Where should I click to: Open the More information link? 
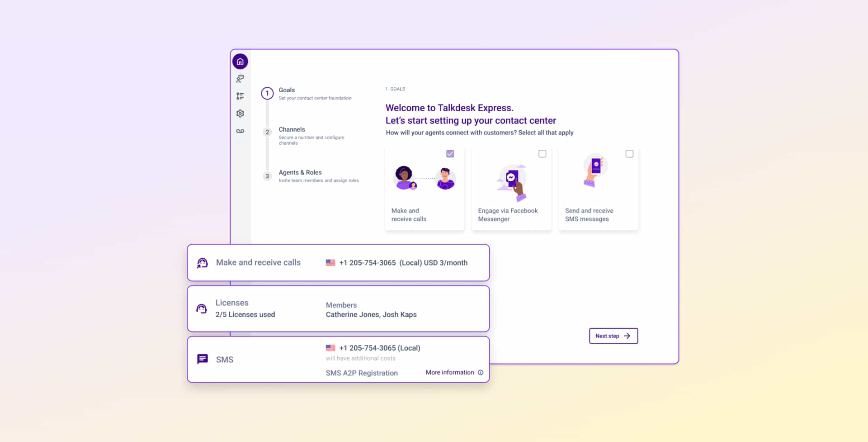(x=449, y=372)
